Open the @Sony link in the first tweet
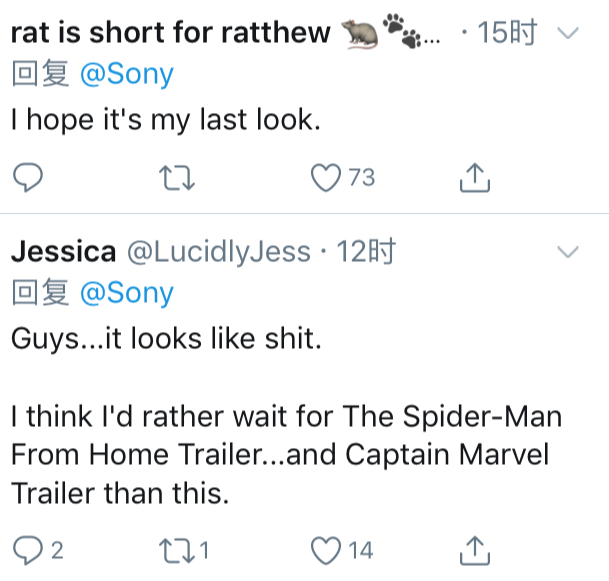The image size is (609, 581). coord(127,74)
